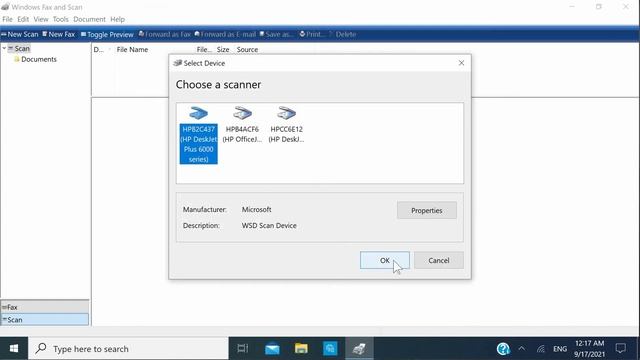The width and height of the screenshot is (640, 360).
Task: Open File Explorer from taskbar
Action: (301, 349)
